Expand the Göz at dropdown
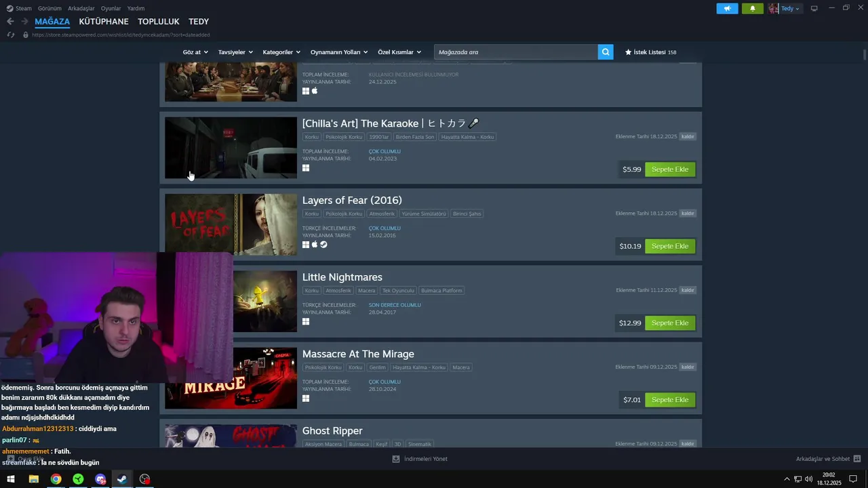 tap(195, 52)
